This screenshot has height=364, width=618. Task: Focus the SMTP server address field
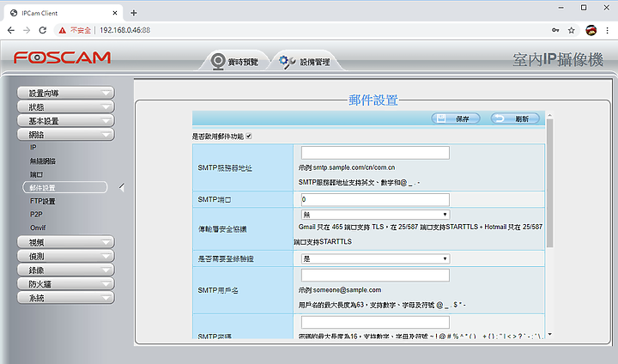[375, 153]
